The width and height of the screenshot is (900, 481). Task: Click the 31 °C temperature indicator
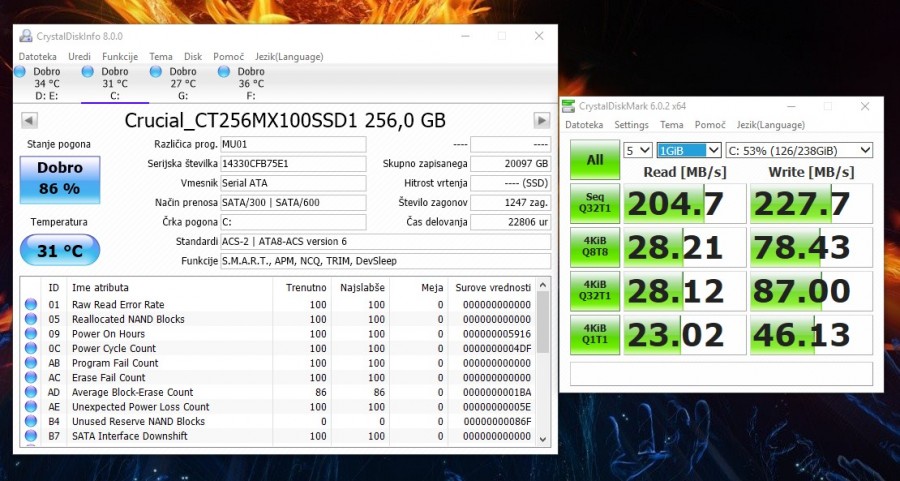[x=59, y=251]
